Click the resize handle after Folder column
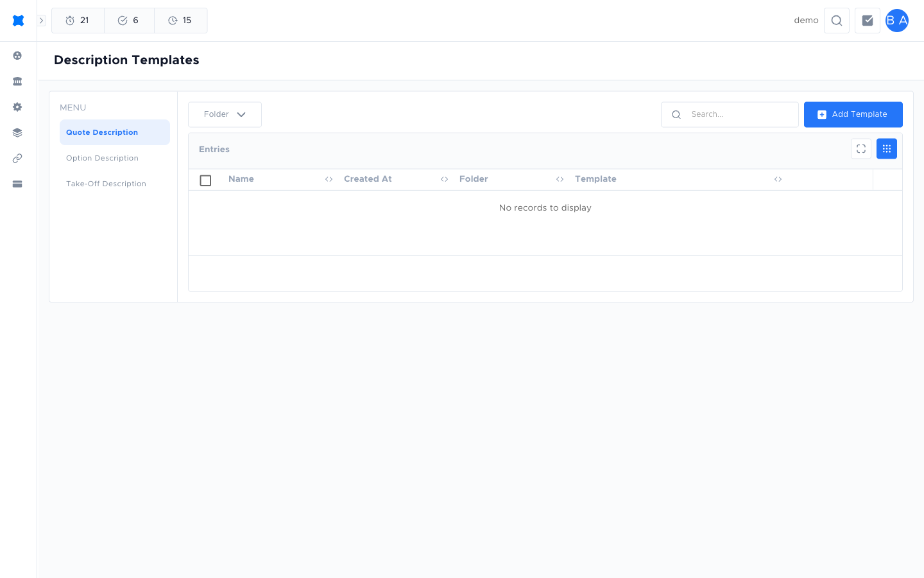 (560, 179)
